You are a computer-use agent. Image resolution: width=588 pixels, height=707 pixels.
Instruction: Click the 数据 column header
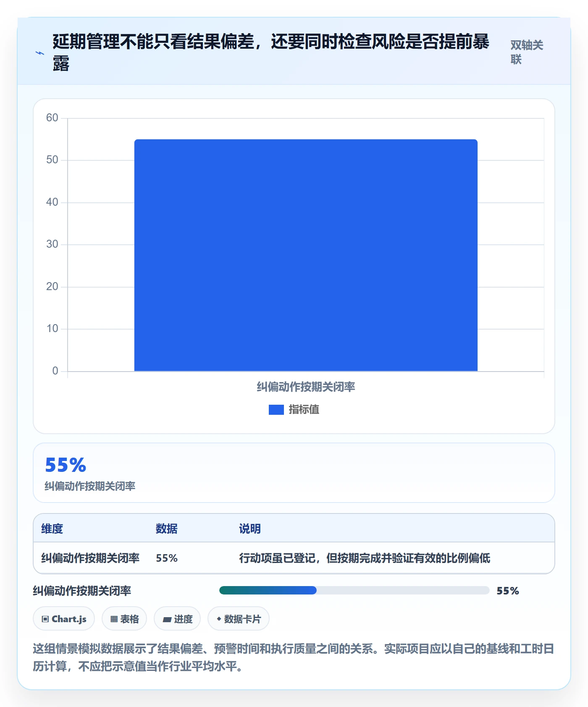pyautogui.click(x=167, y=529)
